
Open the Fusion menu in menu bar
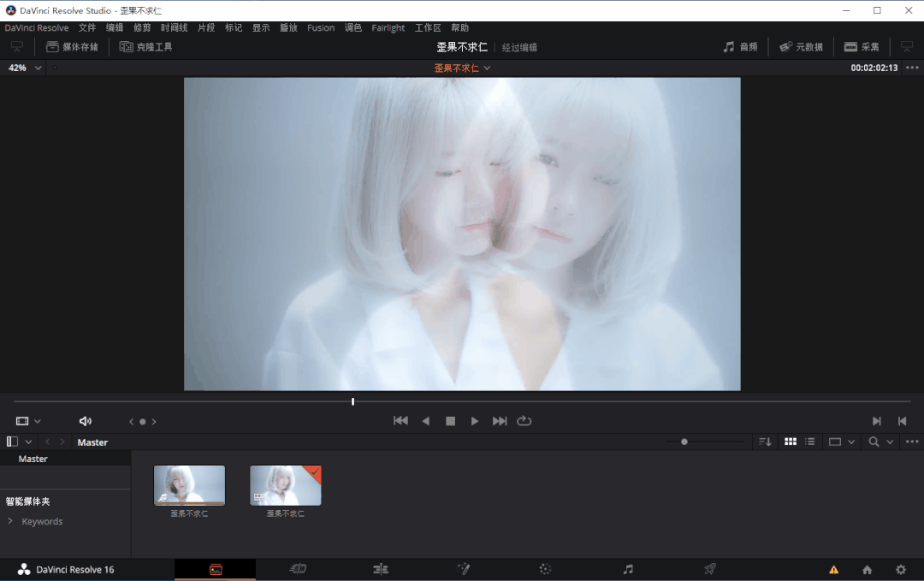click(321, 27)
